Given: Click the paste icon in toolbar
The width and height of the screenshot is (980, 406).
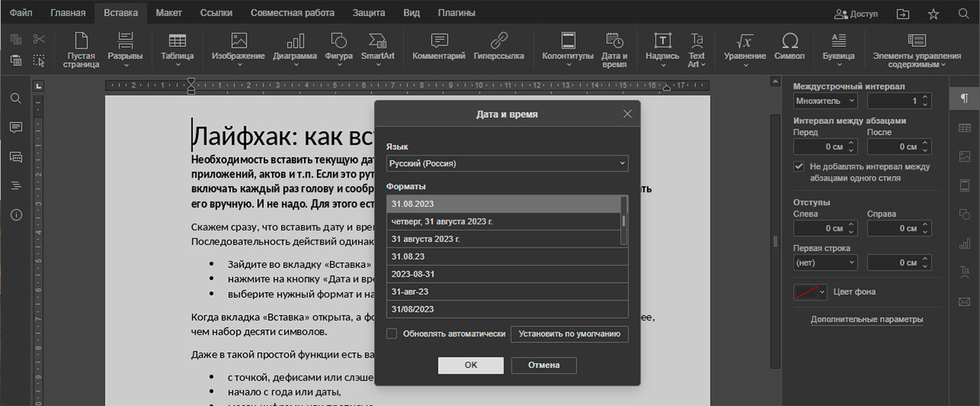Looking at the screenshot, I should (16, 61).
